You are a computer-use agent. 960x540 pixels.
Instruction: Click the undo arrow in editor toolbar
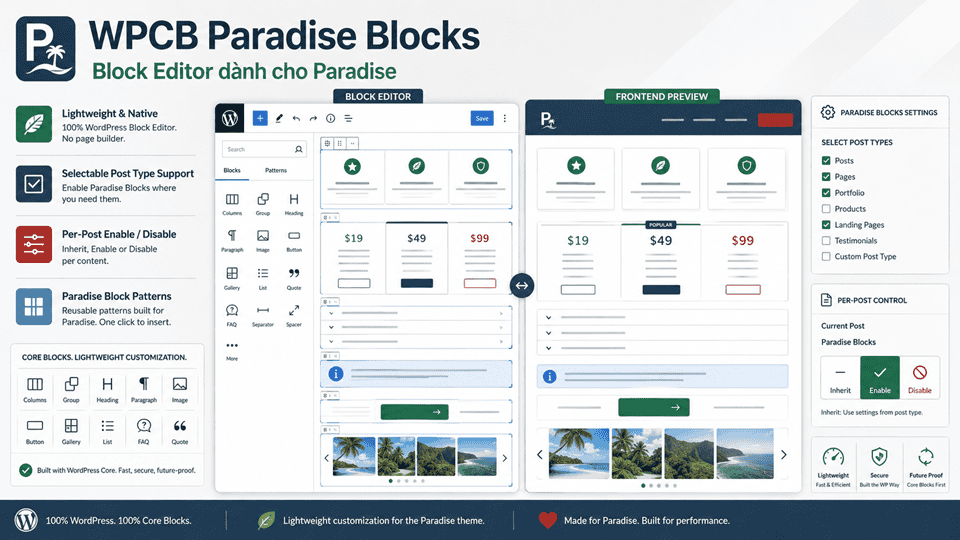(296, 118)
